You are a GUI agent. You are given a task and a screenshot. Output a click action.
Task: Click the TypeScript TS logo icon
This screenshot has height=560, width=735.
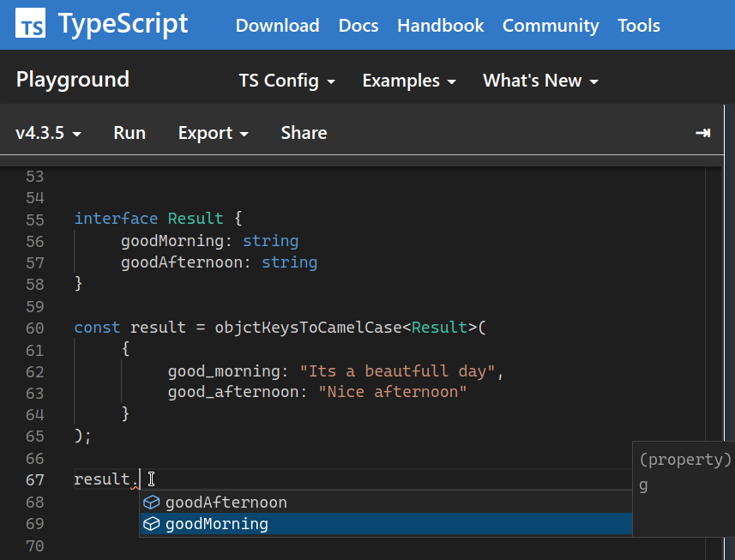click(31, 26)
